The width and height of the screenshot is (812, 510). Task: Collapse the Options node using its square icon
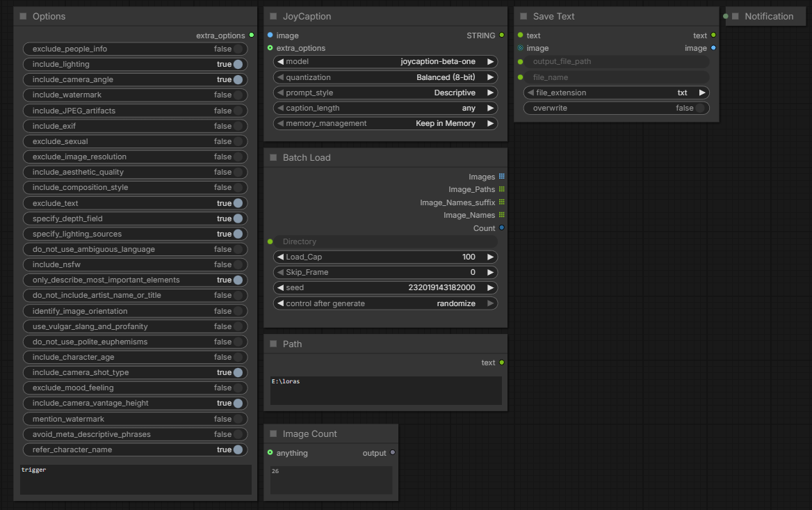[23, 16]
